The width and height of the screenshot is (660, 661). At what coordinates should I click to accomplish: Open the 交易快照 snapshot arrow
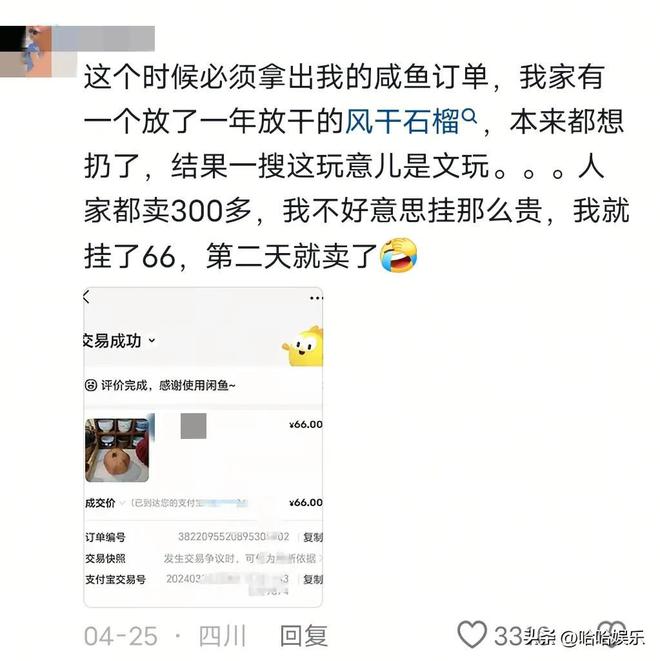pyautogui.click(x=320, y=559)
